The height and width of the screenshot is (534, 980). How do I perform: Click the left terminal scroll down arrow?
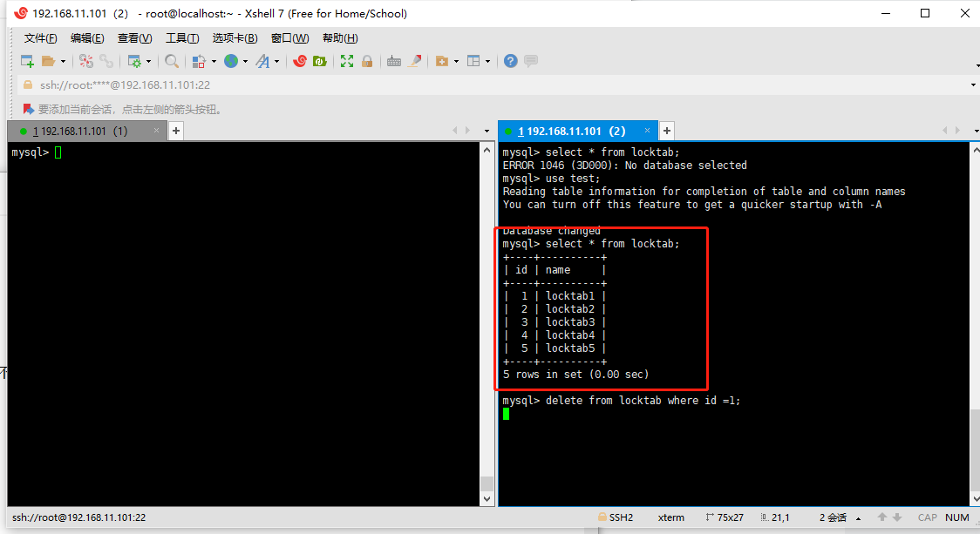(x=487, y=499)
